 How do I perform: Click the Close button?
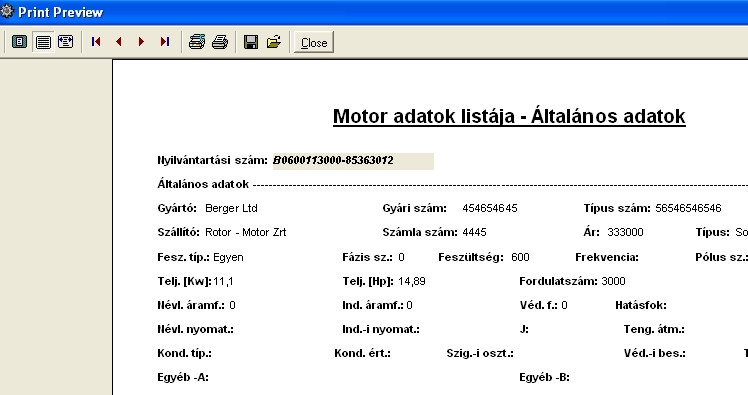coord(314,42)
